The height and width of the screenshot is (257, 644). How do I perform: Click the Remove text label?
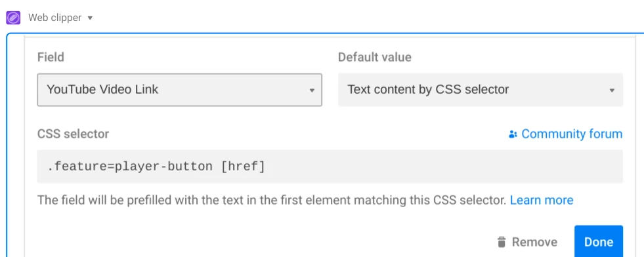pos(534,242)
